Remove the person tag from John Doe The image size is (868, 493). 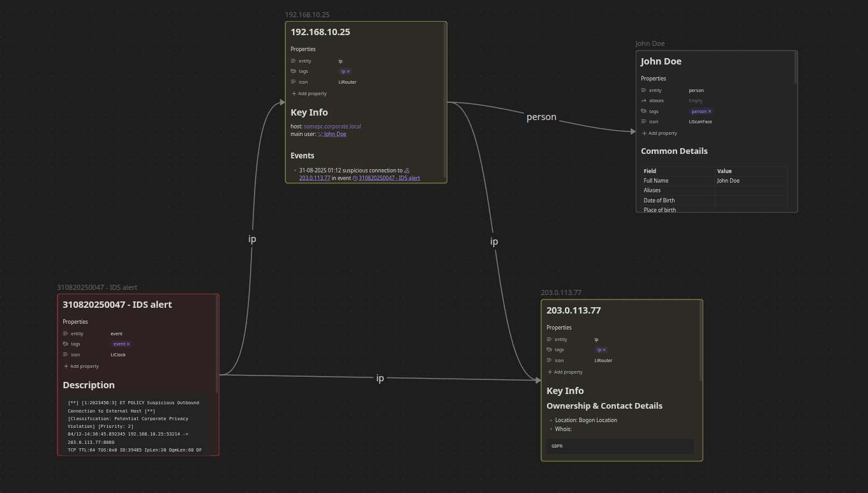[x=709, y=111]
